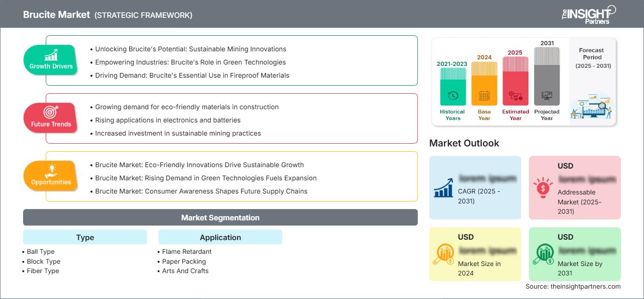The image size is (644, 299).
Task: Click 'Driving Demand: Brucite's Essential Use in Fireproof Materials'
Action: click(x=192, y=75)
